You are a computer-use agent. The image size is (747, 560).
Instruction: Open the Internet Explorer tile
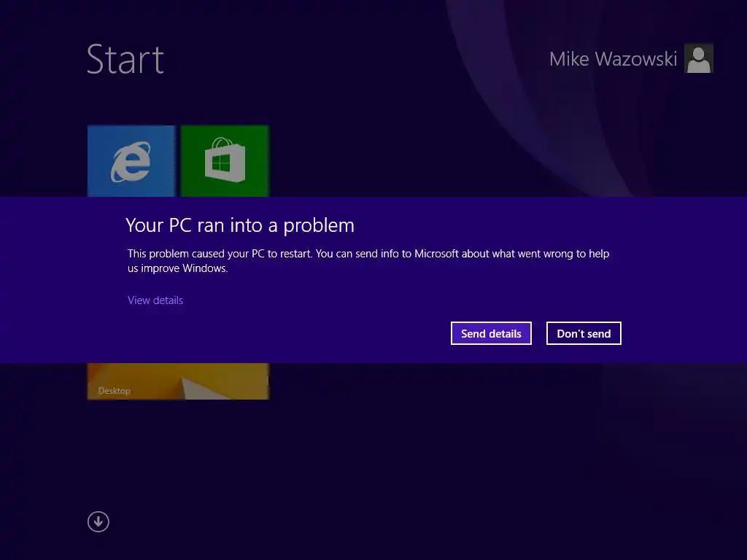[131, 161]
